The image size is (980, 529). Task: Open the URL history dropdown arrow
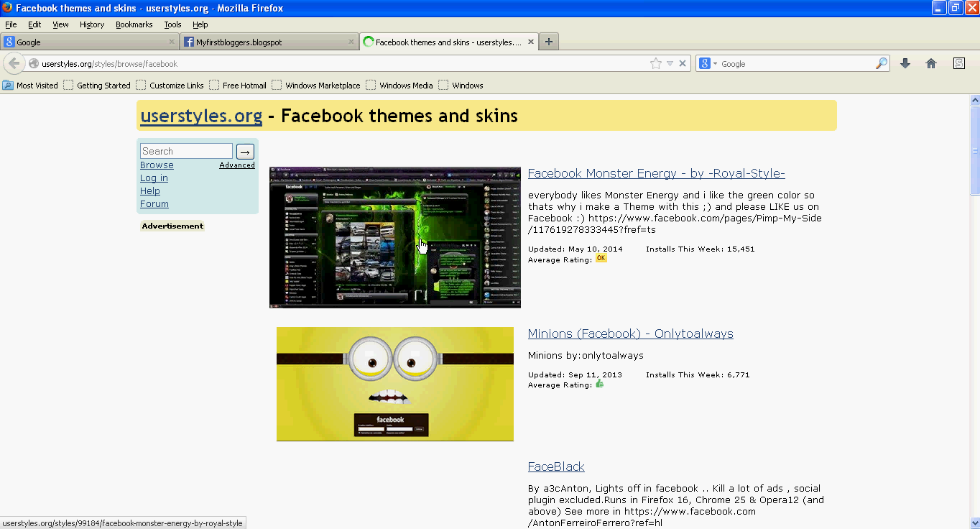[x=670, y=63]
